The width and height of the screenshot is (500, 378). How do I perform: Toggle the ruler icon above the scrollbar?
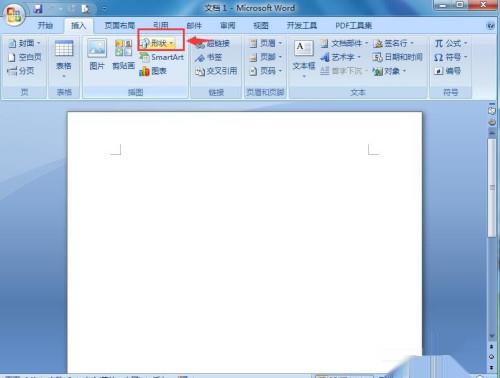coord(492,110)
